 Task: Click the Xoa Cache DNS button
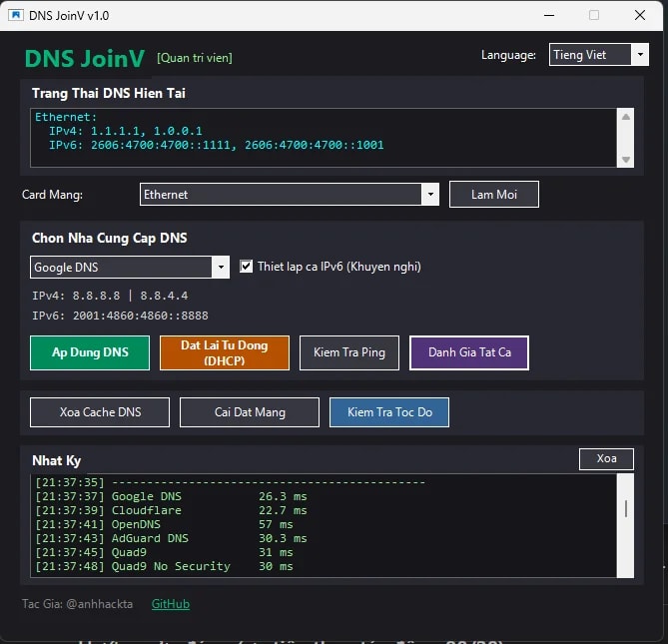point(100,412)
